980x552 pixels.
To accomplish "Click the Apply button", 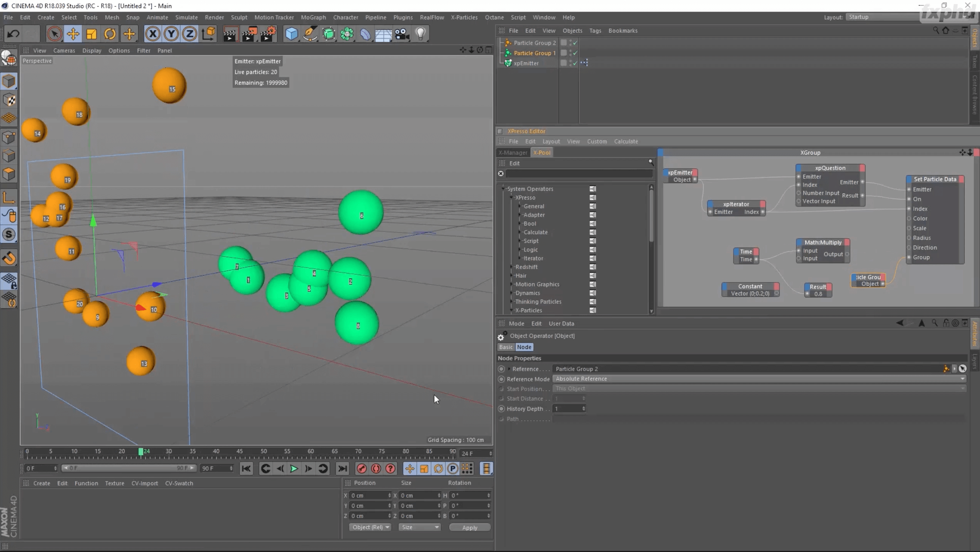I will click(469, 527).
